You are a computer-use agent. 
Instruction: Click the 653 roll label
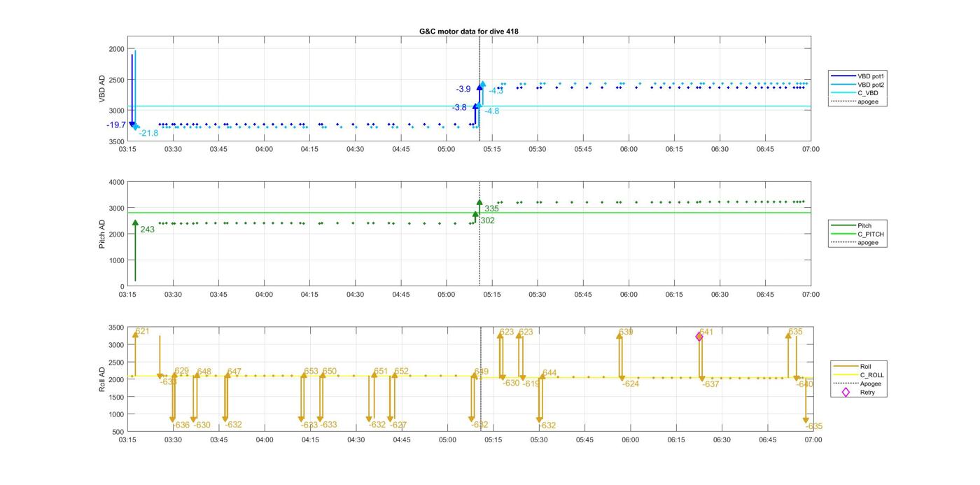(311, 371)
